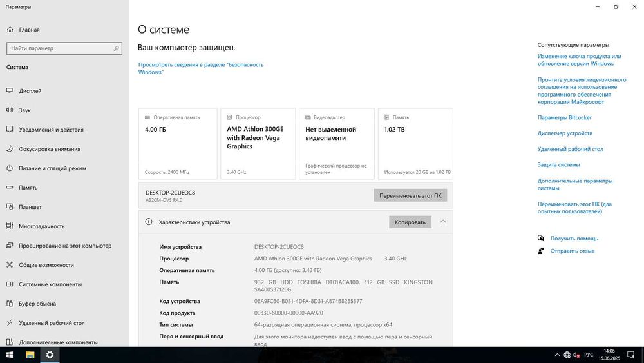Open File Explorer from the taskbar
Viewport: 644px width, 363px height.
coord(30,355)
